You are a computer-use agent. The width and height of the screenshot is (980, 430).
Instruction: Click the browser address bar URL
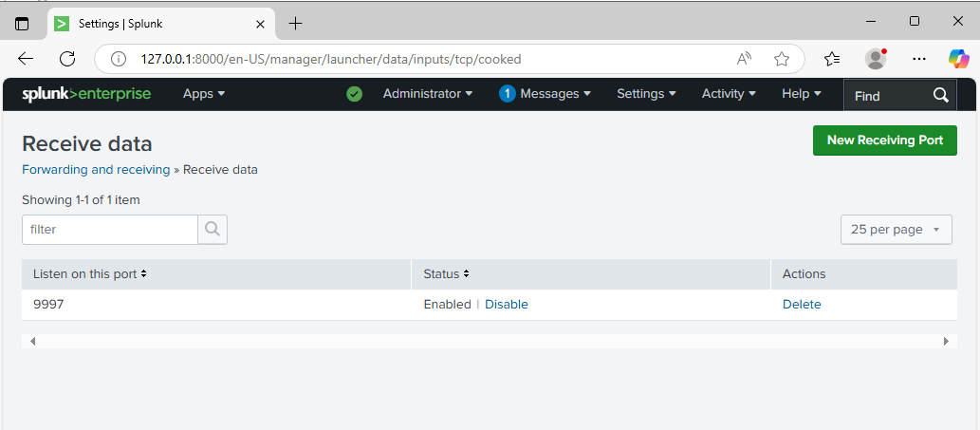[x=331, y=60]
